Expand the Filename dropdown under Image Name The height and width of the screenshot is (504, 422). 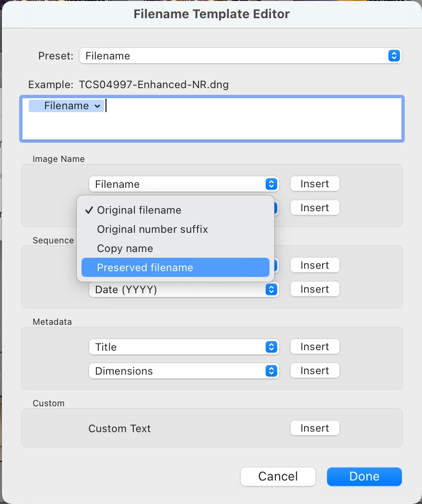[x=184, y=184]
